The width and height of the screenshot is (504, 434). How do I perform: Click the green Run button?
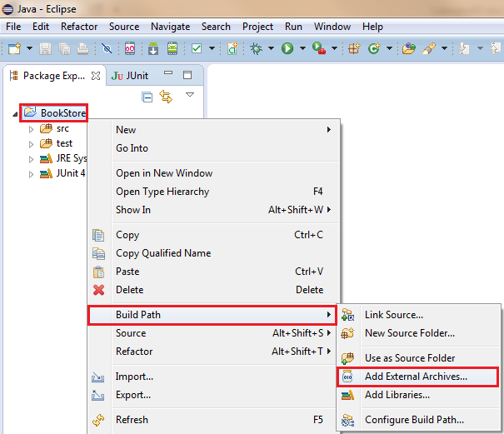pos(287,49)
